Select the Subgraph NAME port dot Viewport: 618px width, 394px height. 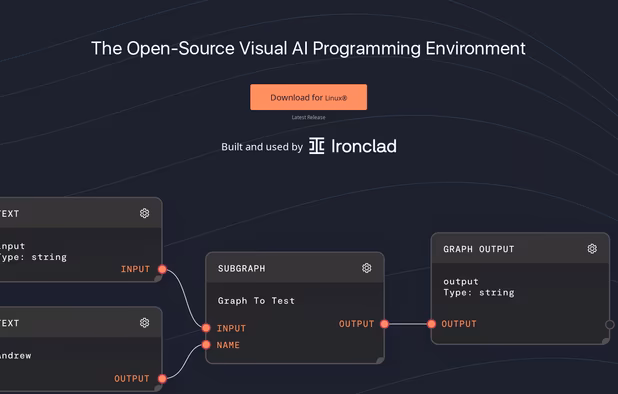tap(206, 345)
